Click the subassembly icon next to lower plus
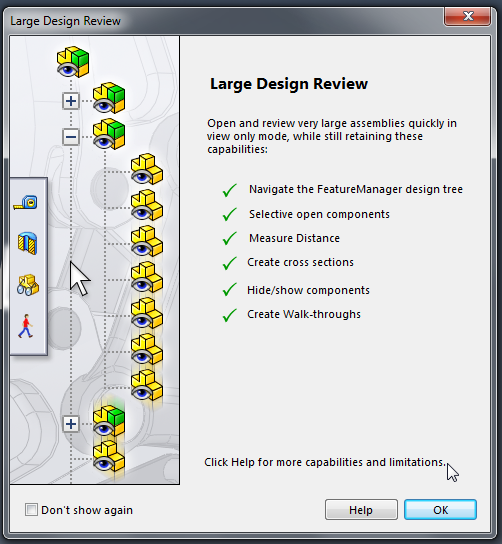 pos(109,421)
